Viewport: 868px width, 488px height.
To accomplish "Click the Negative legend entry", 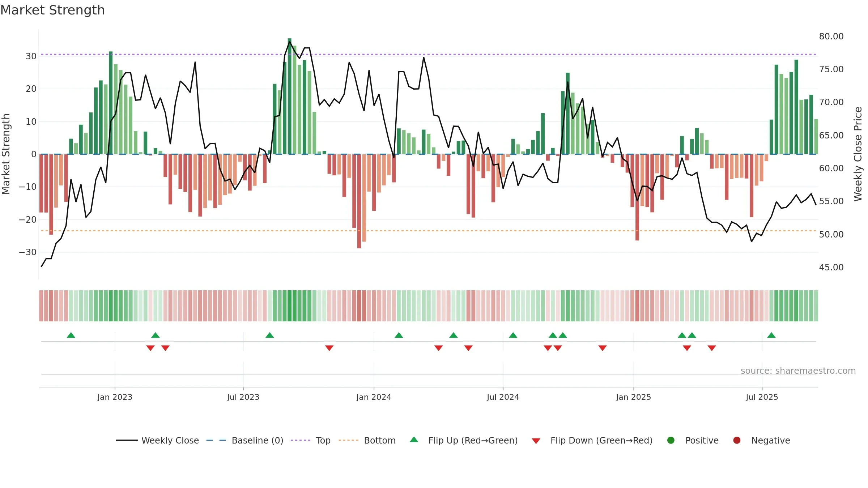I will click(761, 440).
